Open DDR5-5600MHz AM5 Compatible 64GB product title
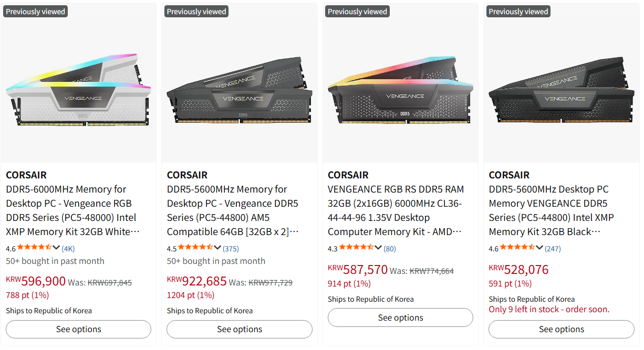 (x=233, y=210)
